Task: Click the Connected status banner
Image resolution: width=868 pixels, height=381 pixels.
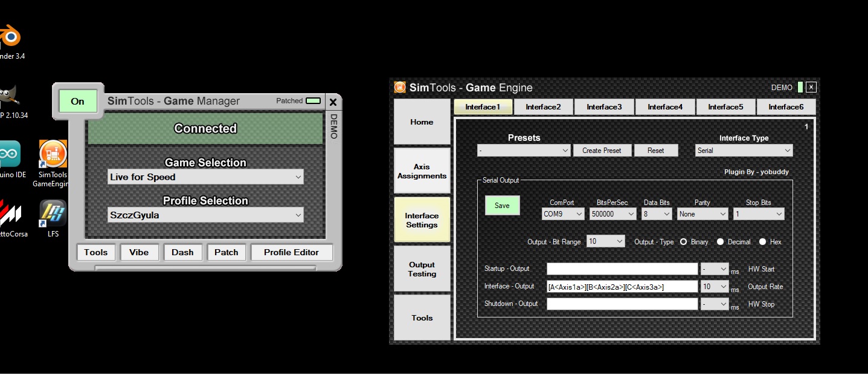Action: [x=205, y=129]
